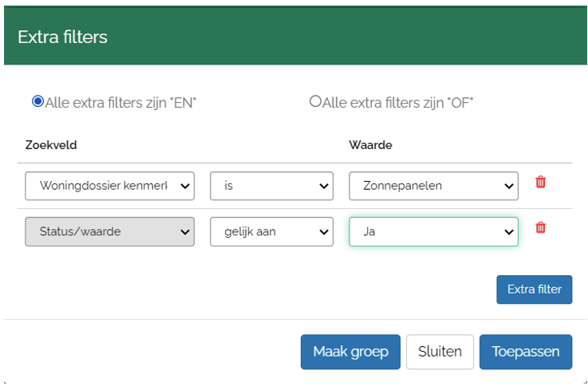Screen dimensions: 588x386
Task: Apply the filters with Toepassen
Action: (525, 352)
